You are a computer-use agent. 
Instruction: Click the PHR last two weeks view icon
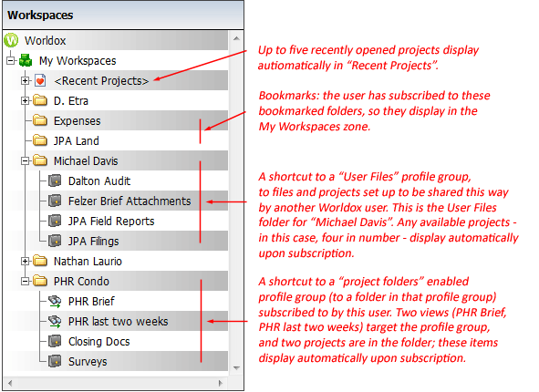tap(55, 321)
